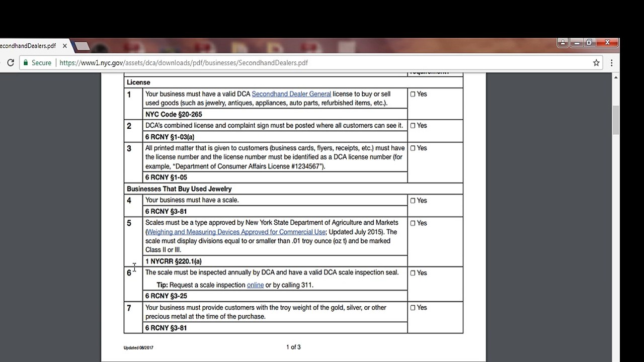644x362 pixels.
Task: Click the text 1 NYCRR §220.1(a)
Action: 173,261
